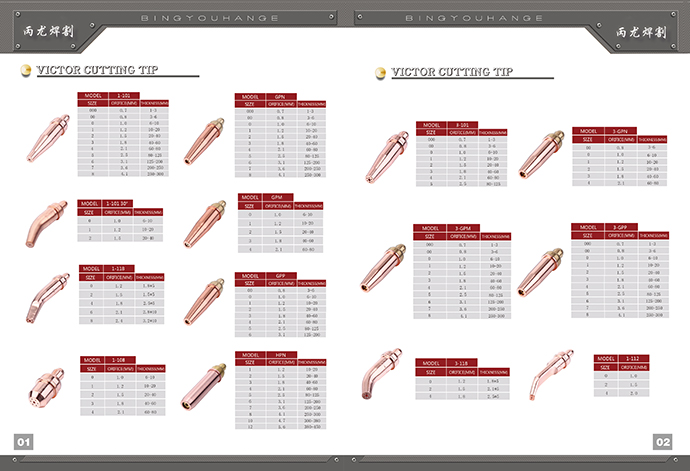Screen dimensions: 690x471
Task: Click the "GPP" model name cell
Action: (281, 276)
